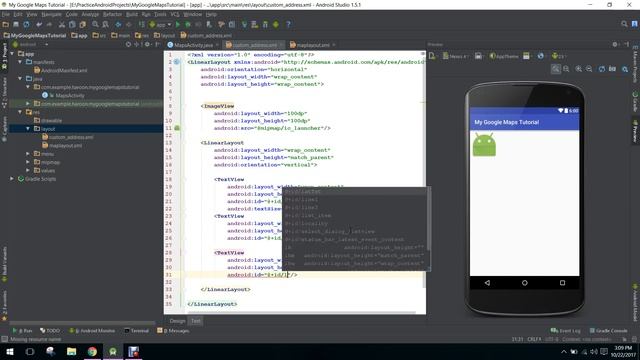The image size is (640, 360).
Task: Open File Explorer from taskbar
Action: (x=71, y=351)
